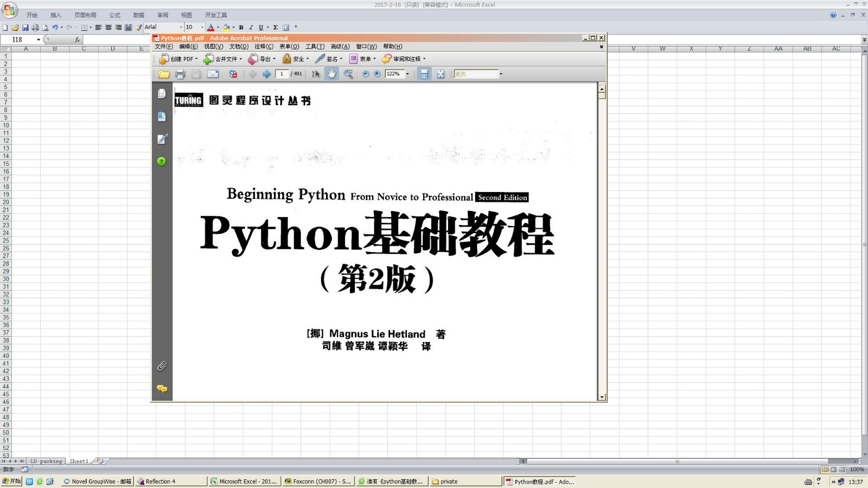The width and height of the screenshot is (868, 488).
Task: Select the Hand tool in Acrobat
Action: (331, 74)
